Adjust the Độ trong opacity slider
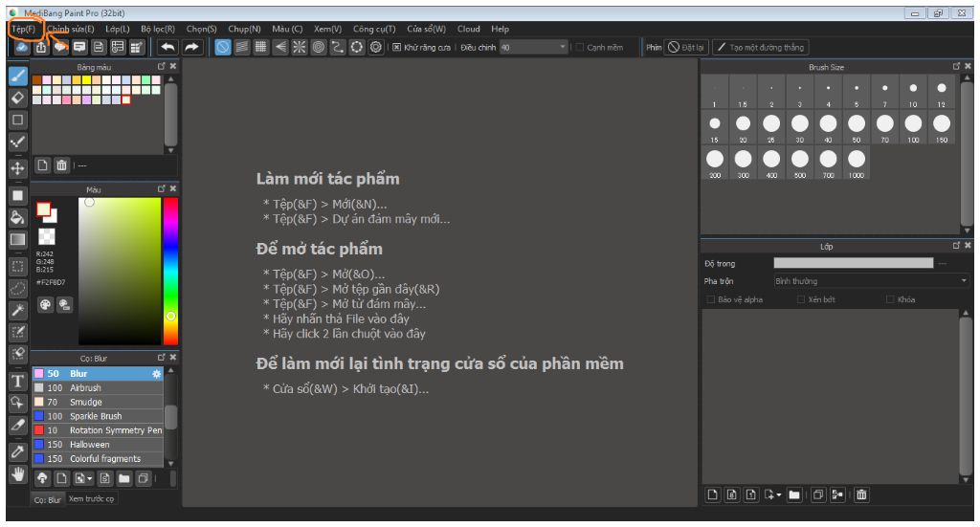The width and height of the screenshot is (980, 527). [x=853, y=264]
